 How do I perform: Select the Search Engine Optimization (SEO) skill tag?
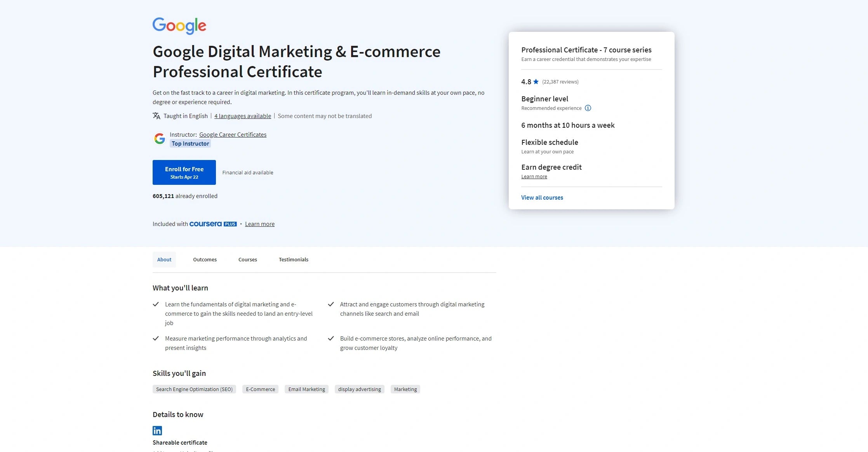(194, 389)
